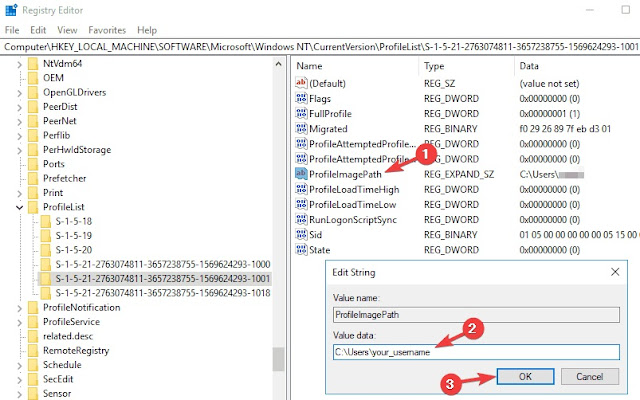
Task: Click the Sid binary value icon
Action: [301, 234]
